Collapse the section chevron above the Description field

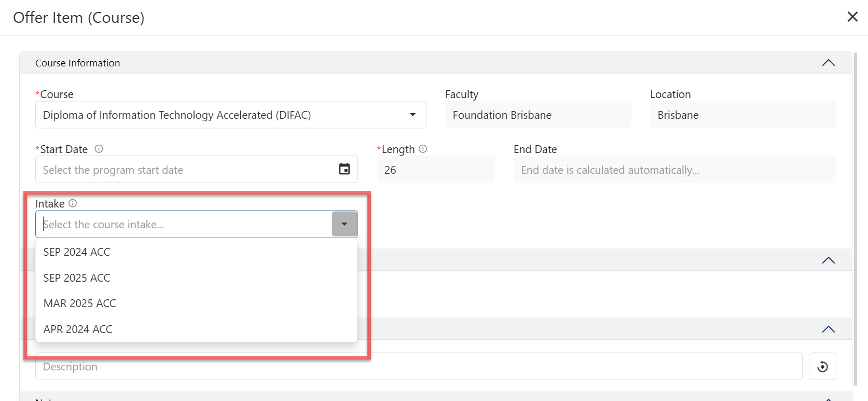tap(828, 329)
